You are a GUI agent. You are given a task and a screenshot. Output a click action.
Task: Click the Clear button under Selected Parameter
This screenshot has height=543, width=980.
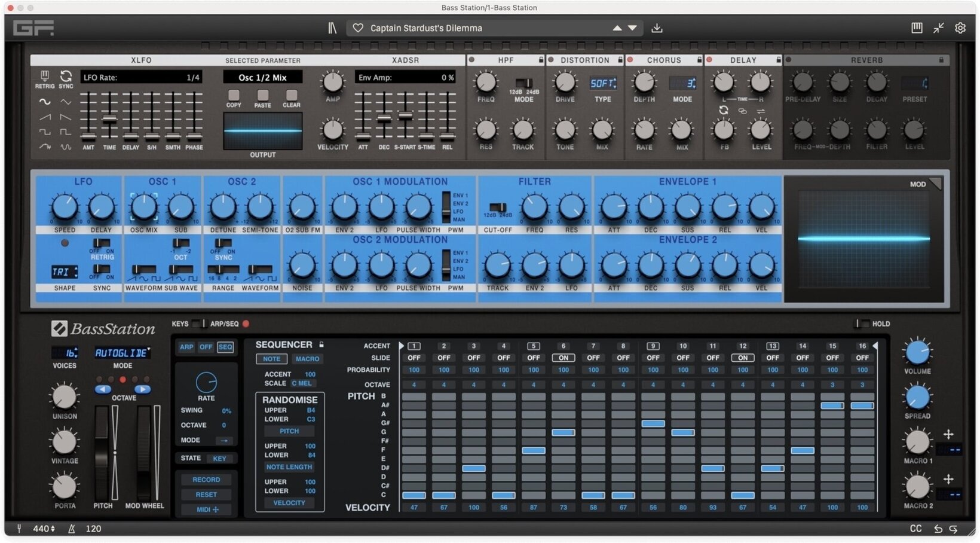click(x=292, y=96)
